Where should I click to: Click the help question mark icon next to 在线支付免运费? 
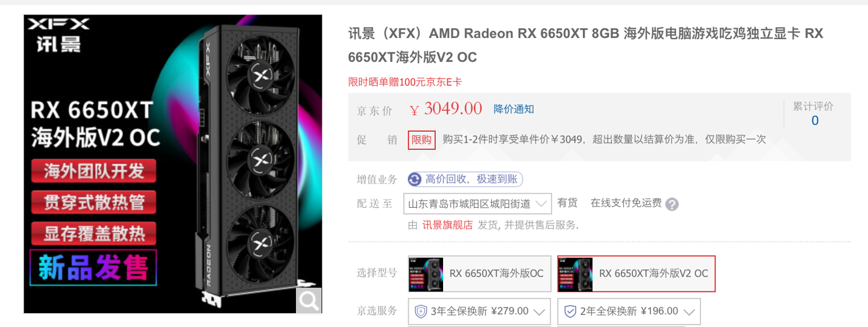click(672, 204)
